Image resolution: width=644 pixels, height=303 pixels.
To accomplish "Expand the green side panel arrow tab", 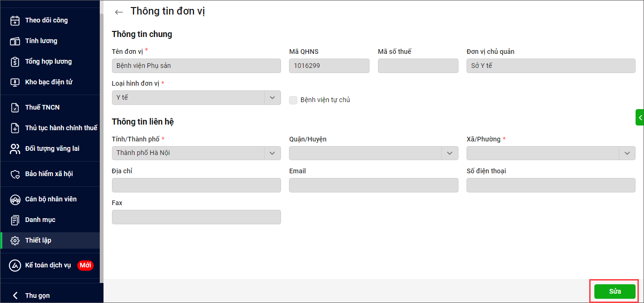I will pos(640,117).
